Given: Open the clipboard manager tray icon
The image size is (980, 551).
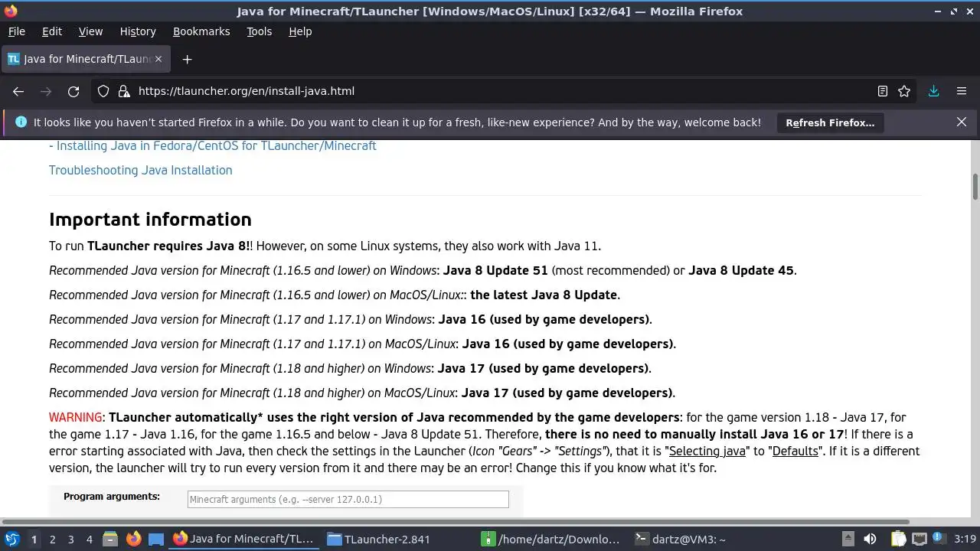Looking at the screenshot, I should (898, 539).
